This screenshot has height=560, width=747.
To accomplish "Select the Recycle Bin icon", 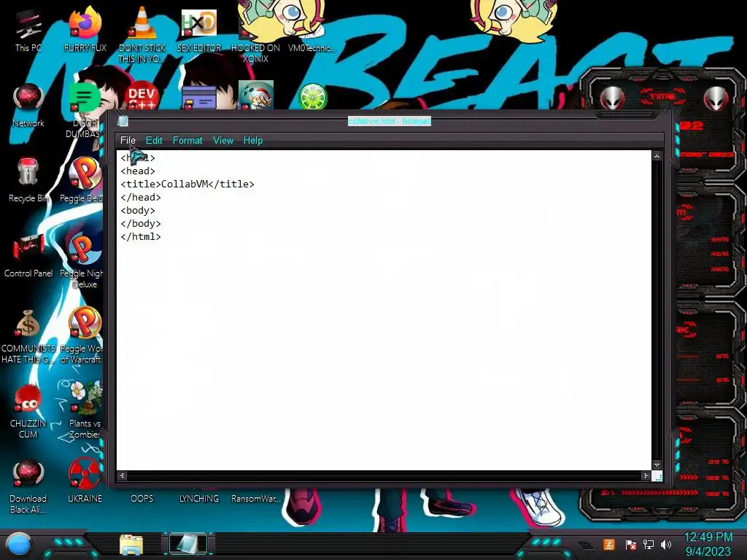I will 28,181.
